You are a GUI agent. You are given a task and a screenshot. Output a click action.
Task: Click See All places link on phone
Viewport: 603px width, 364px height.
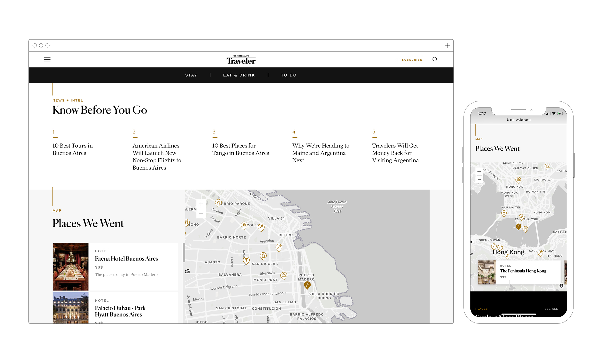(x=553, y=309)
